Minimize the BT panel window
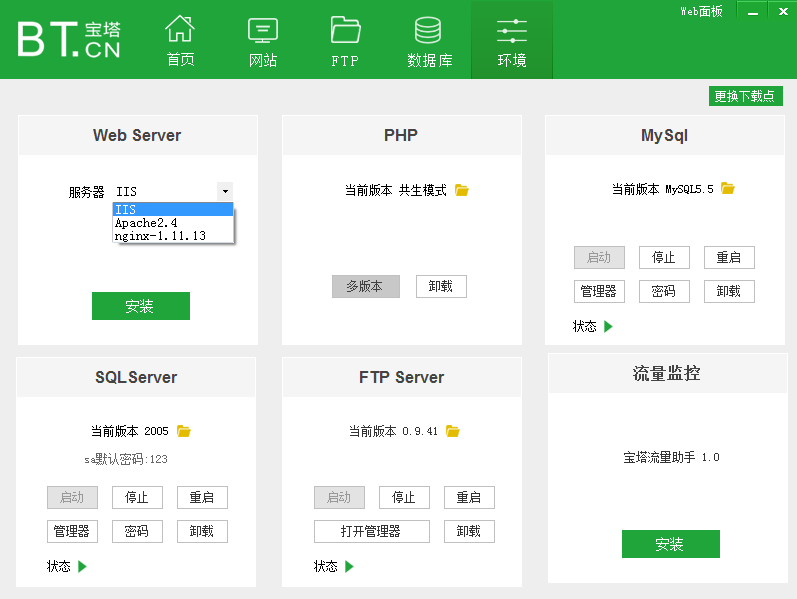797x599 pixels. click(x=753, y=12)
